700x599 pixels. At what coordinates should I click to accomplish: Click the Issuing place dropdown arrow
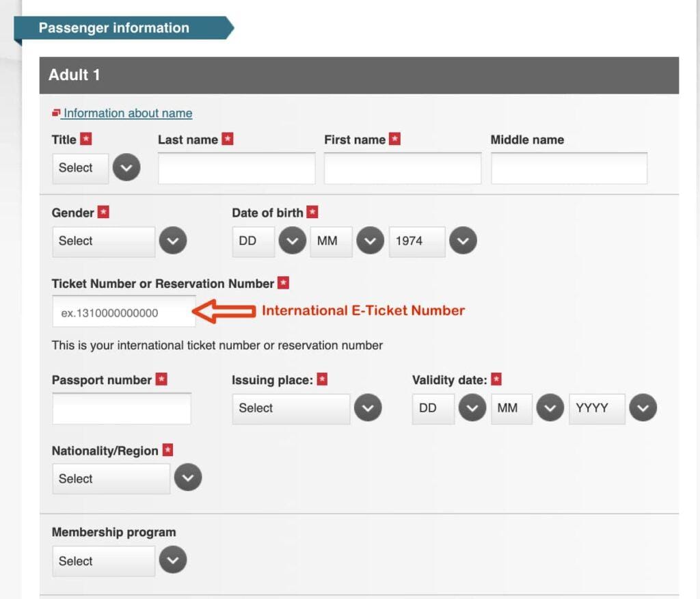coord(368,408)
